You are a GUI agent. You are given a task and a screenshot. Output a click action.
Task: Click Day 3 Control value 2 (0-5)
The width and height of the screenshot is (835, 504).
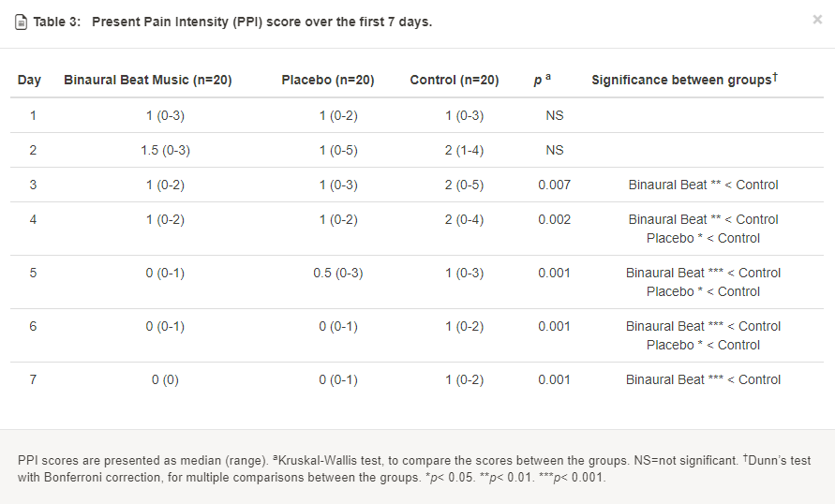pos(465,185)
